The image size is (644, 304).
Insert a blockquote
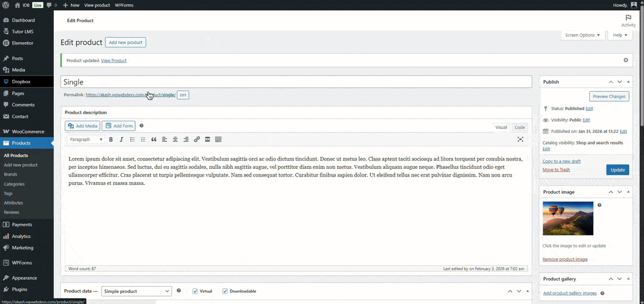154,139
